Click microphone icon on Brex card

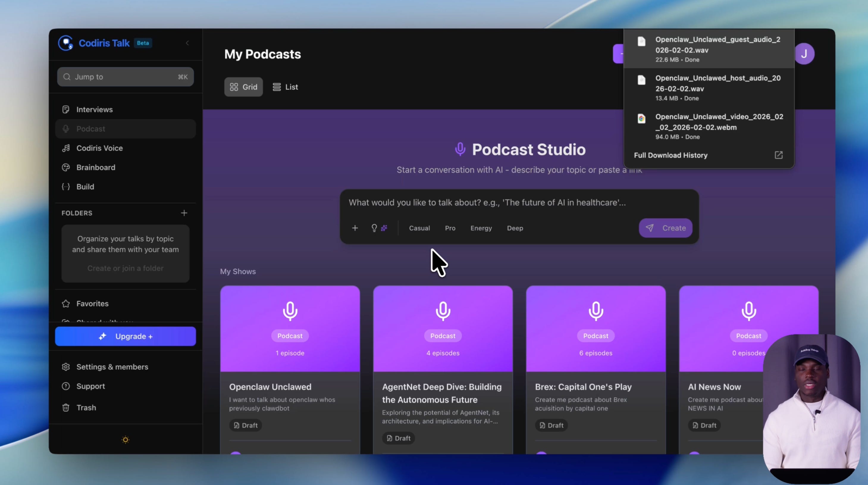596,311
